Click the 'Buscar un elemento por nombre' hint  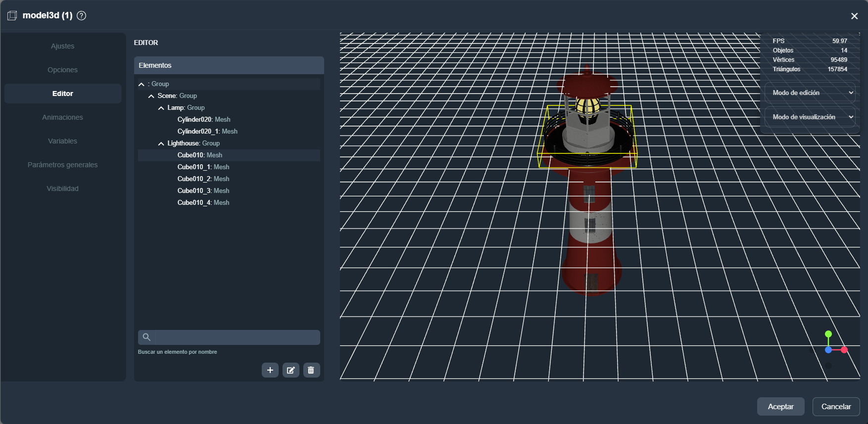177,352
